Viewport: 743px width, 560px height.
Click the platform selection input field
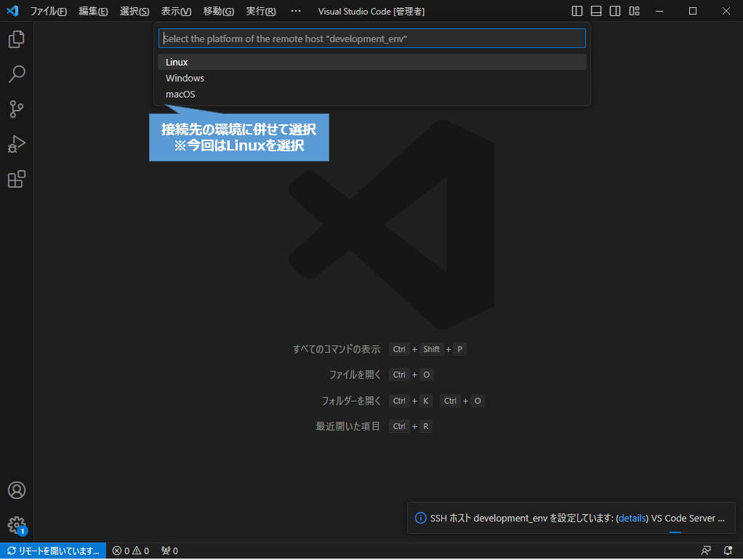click(x=372, y=38)
